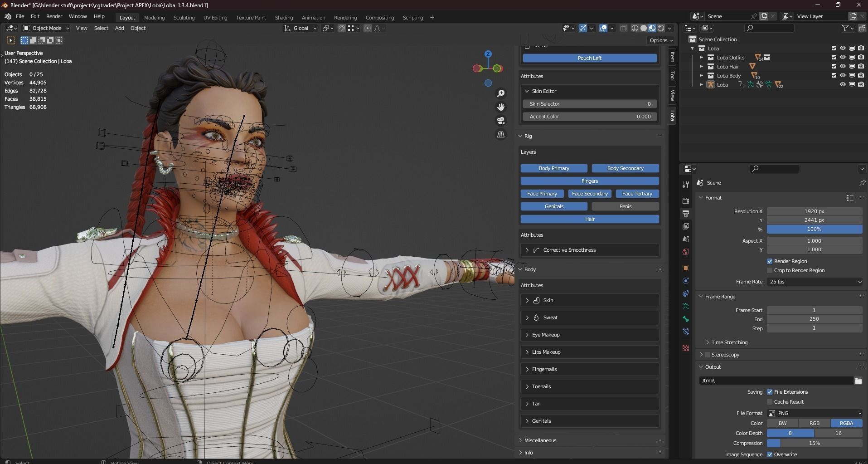Open the Object properties tab icon
868x464 pixels.
coord(686,268)
